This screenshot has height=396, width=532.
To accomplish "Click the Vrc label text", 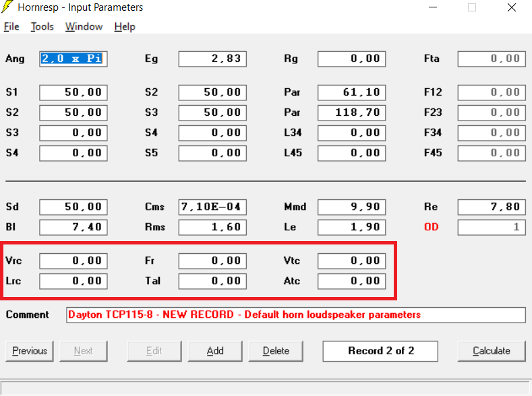I will coord(13,261).
